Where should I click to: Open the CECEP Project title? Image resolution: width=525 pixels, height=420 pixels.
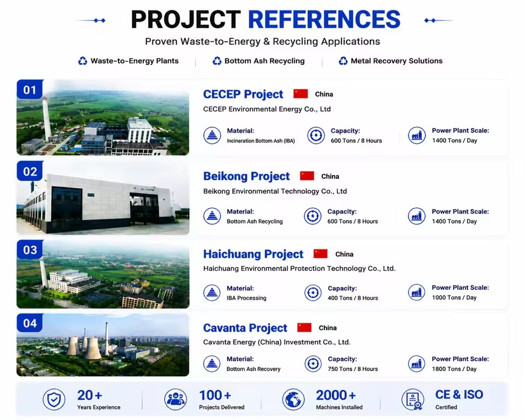pos(243,94)
